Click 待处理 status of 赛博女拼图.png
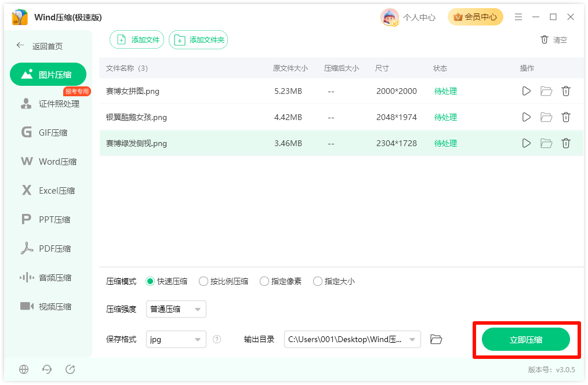The image size is (588, 385). tap(445, 91)
